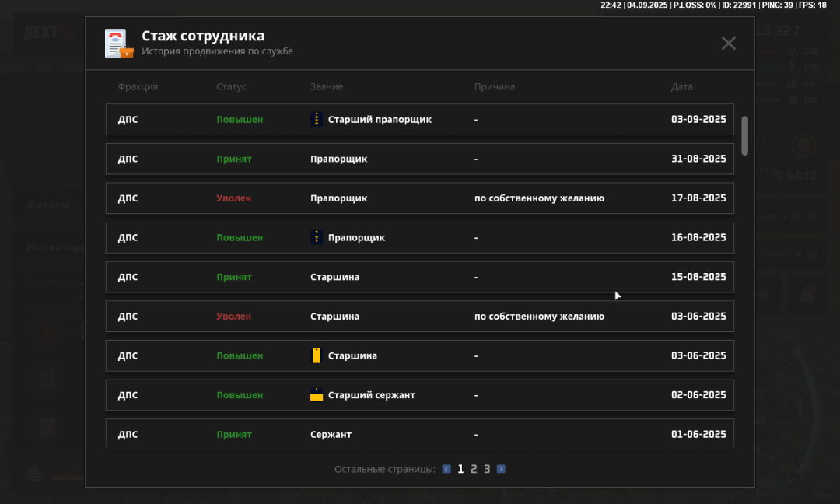
Task: Select the row dated 03-09-2025
Action: [419, 120]
